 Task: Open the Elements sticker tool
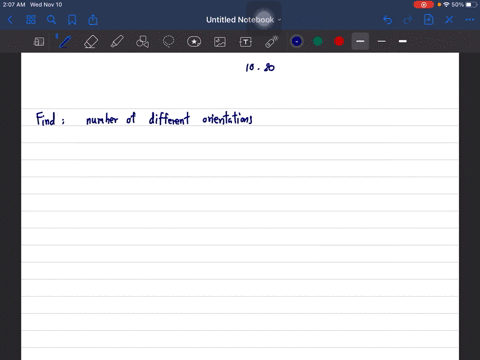(194, 42)
